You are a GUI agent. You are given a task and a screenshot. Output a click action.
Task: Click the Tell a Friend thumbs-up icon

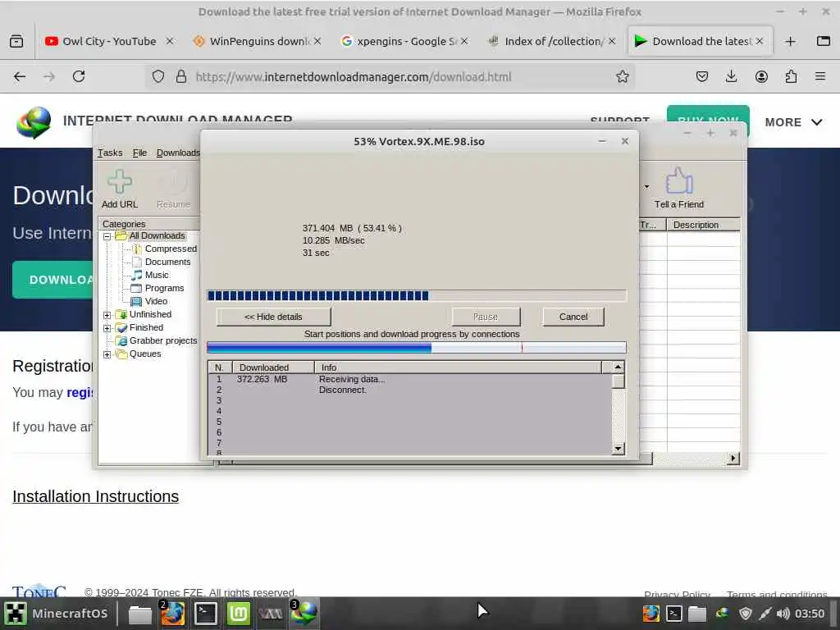678,180
